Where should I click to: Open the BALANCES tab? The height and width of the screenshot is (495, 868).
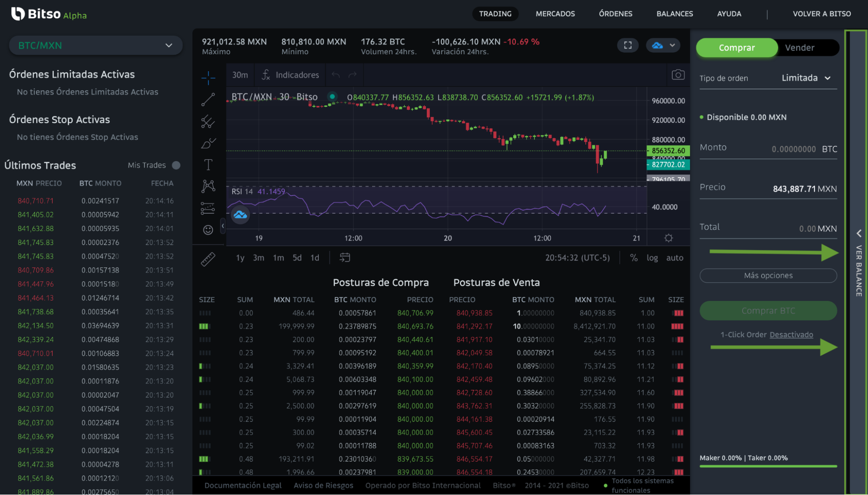click(x=674, y=13)
